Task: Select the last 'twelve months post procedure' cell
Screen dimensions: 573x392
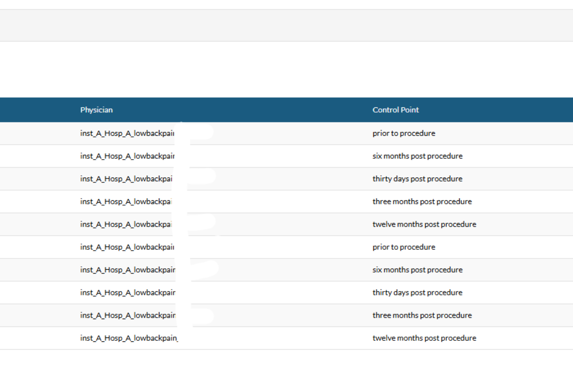Action: 424,338
